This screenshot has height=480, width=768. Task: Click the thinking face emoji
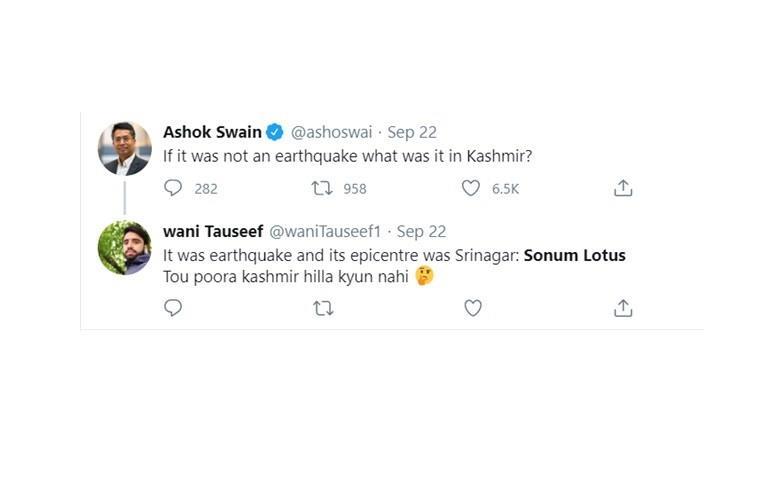point(424,277)
